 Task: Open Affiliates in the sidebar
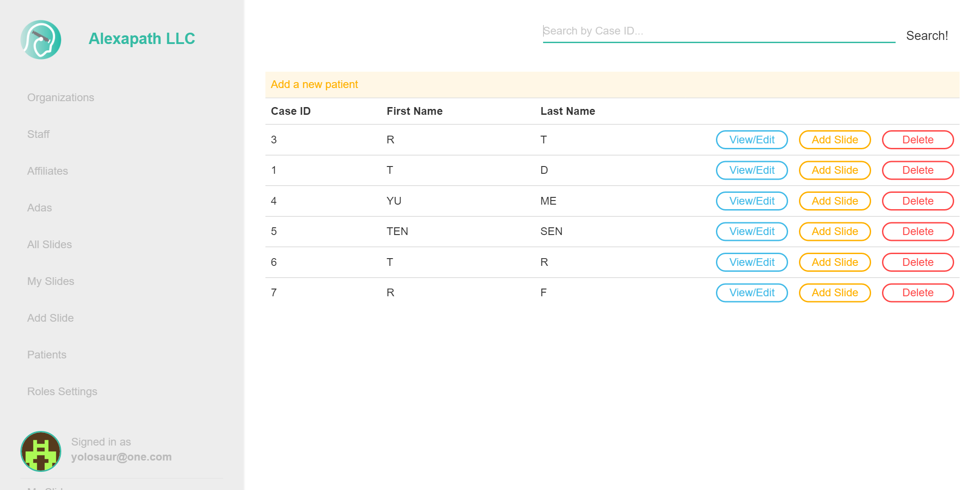click(x=48, y=171)
